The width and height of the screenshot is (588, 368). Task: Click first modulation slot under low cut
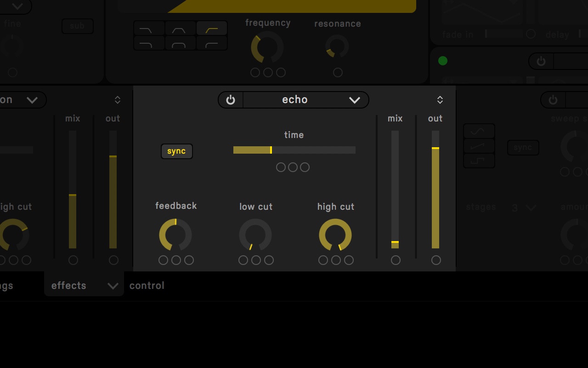click(243, 260)
